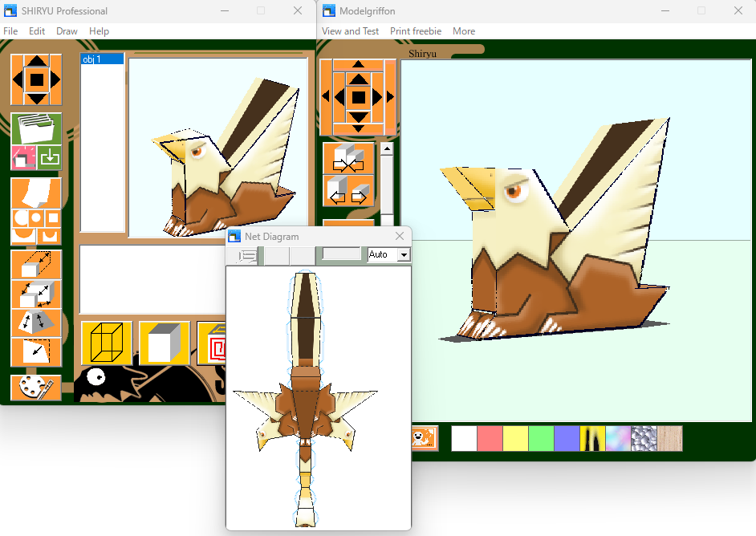Open the File menu in SHIRYU Professional
The height and width of the screenshot is (536, 756).
coord(10,30)
